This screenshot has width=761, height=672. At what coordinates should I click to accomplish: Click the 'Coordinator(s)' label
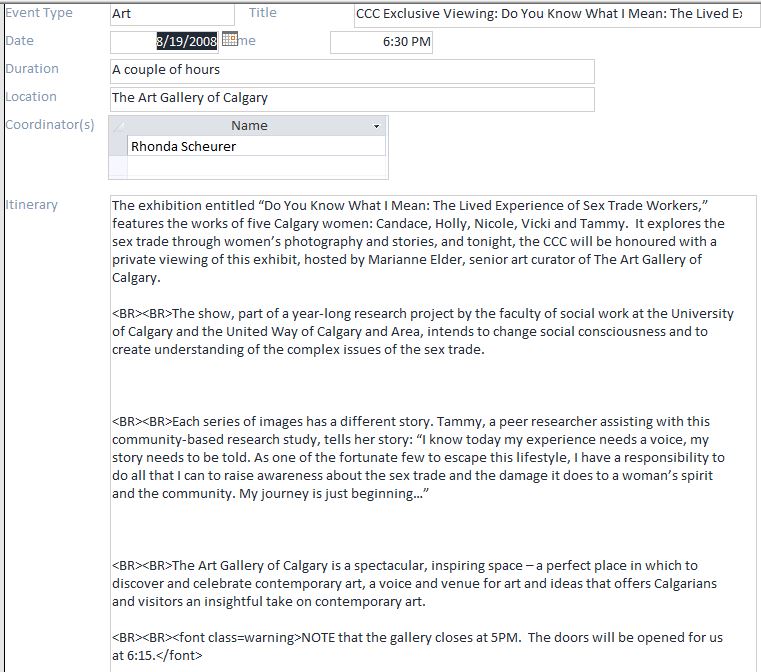tap(50, 125)
